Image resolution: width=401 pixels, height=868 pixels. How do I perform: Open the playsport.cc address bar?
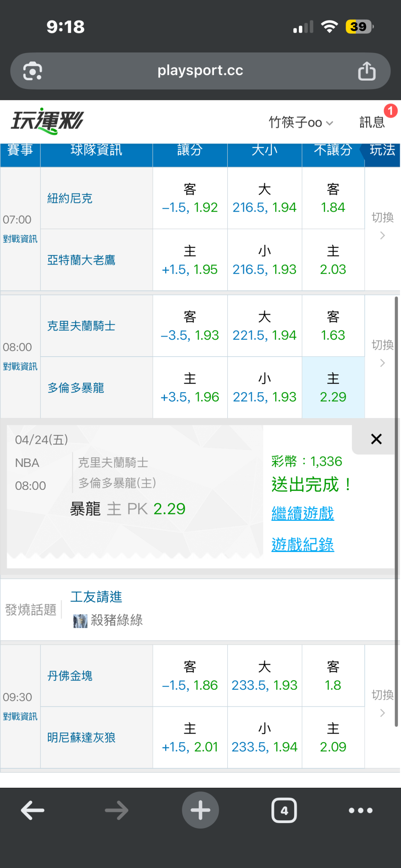pos(200,71)
